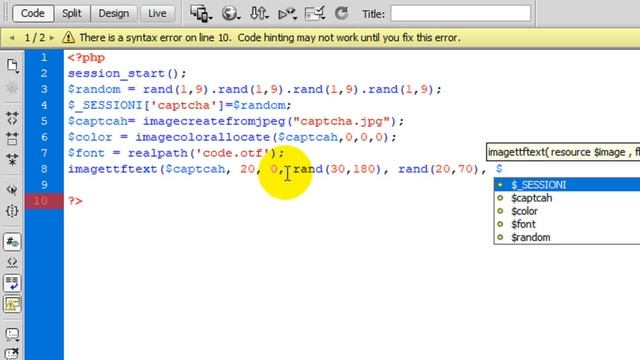Toggle Highlight Invalid Code icon

(x=12, y=262)
